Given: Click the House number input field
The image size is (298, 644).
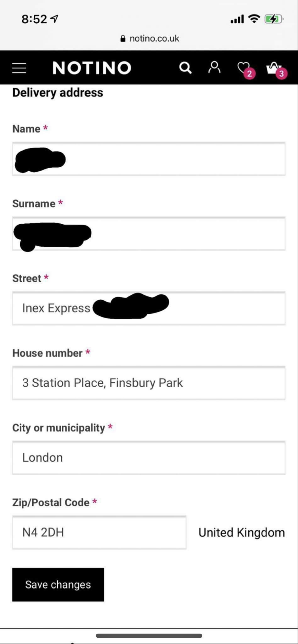Looking at the screenshot, I should tap(149, 383).
